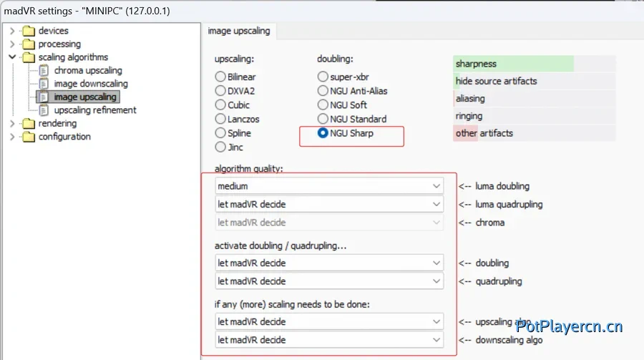Click the configuration folder icon
The image size is (644, 360).
point(29,137)
